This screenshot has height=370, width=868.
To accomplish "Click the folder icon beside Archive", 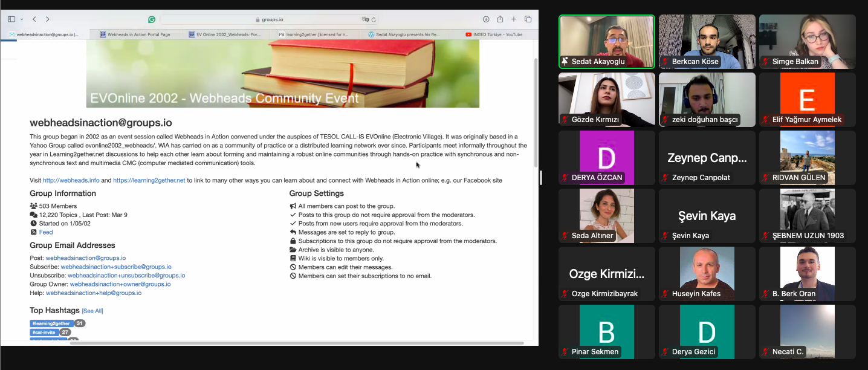I will [x=293, y=250].
